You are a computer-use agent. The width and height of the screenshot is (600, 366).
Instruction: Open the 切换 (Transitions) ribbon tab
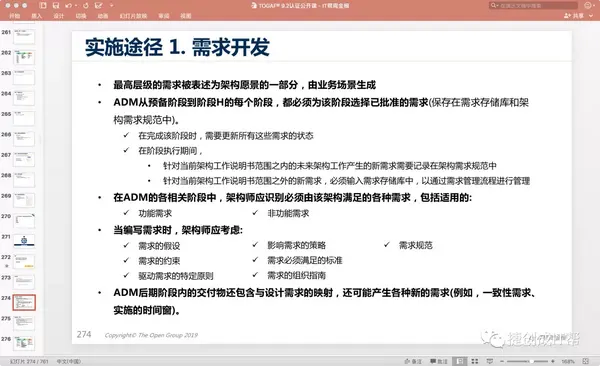[x=81, y=16]
